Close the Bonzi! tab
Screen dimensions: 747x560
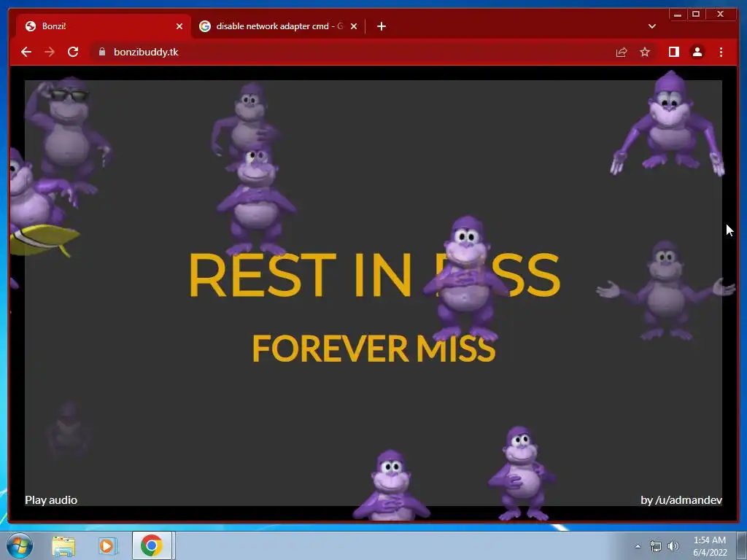[179, 26]
